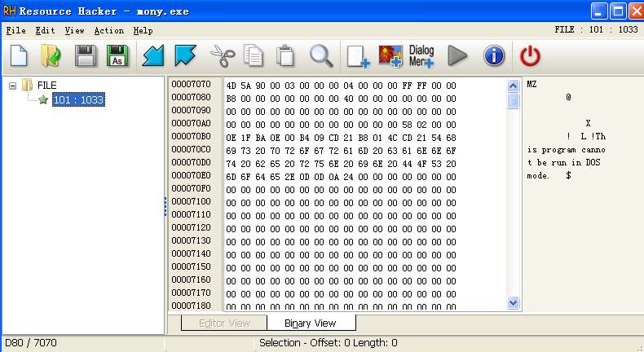The height and width of the screenshot is (352, 644).
Task: Minimize the Resource Hacker window
Action: click(599, 11)
